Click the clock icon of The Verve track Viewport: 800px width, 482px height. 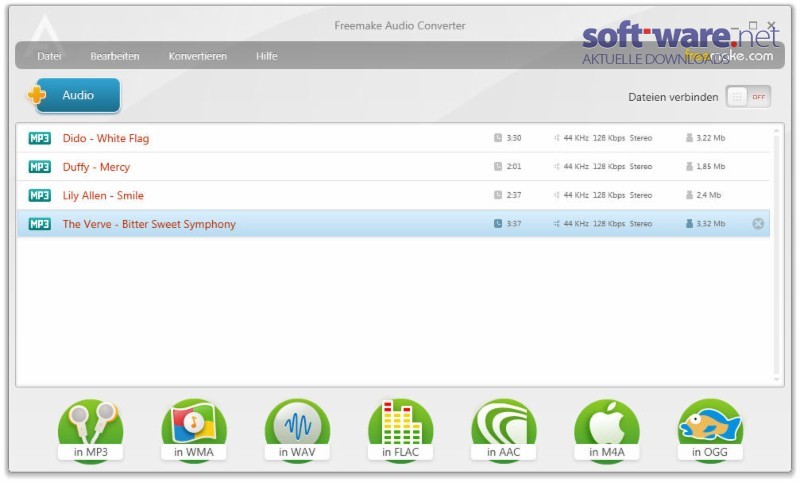click(498, 223)
